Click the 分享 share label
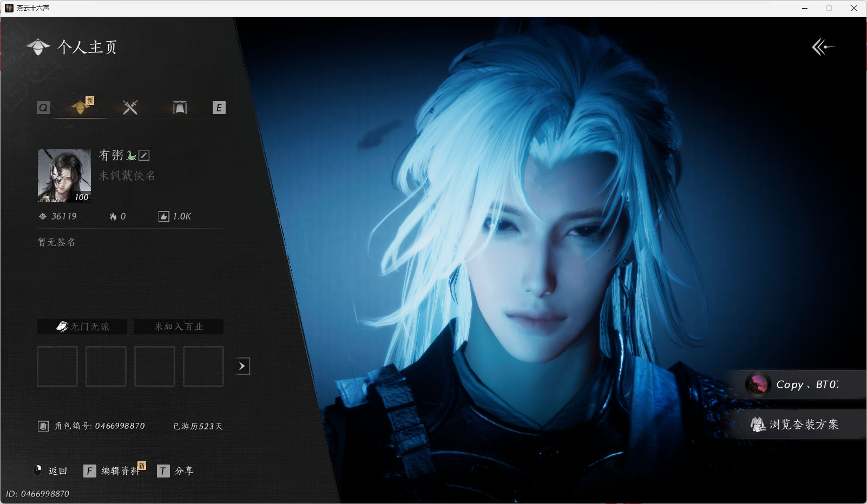This screenshot has width=867, height=504. [184, 471]
